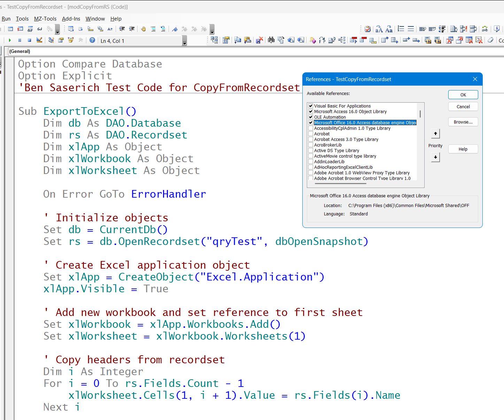Open Standard toolbar options arrow near Ln 4
Screen dimensions: 504x420
[185, 41]
